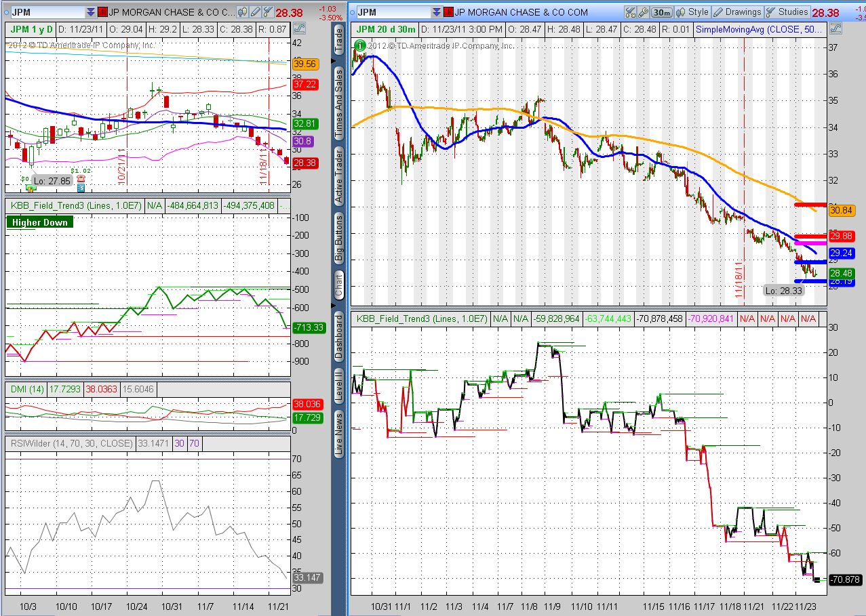This screenshot has width=866, height=616.
Task: Click the link status circle beside right JPM field
Action: point(351,12)
